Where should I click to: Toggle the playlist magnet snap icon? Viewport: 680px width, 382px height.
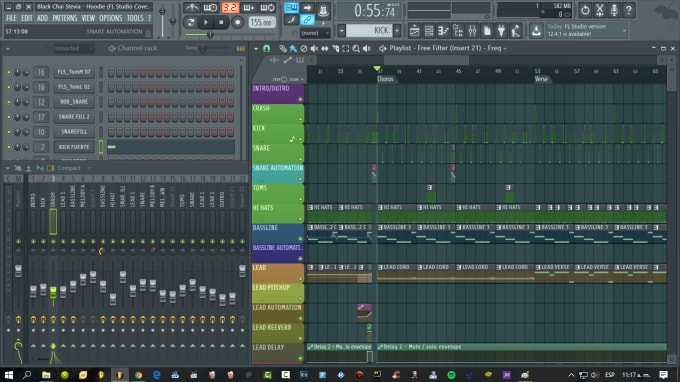[267, 48]
